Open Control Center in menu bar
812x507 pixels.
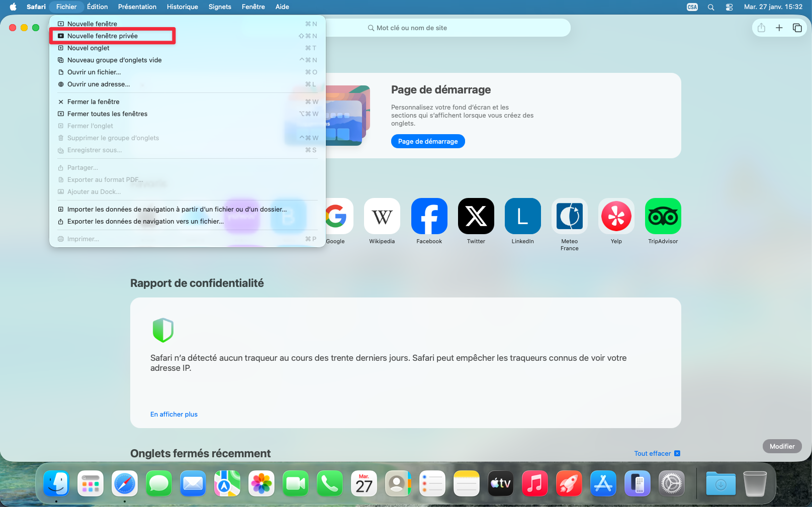729,7
